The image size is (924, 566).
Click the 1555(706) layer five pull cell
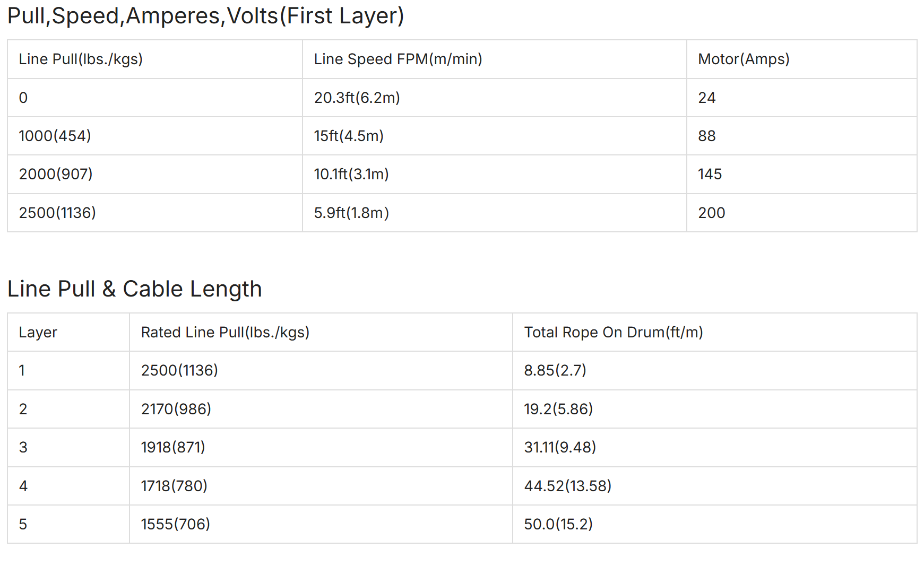coord(321,524)
